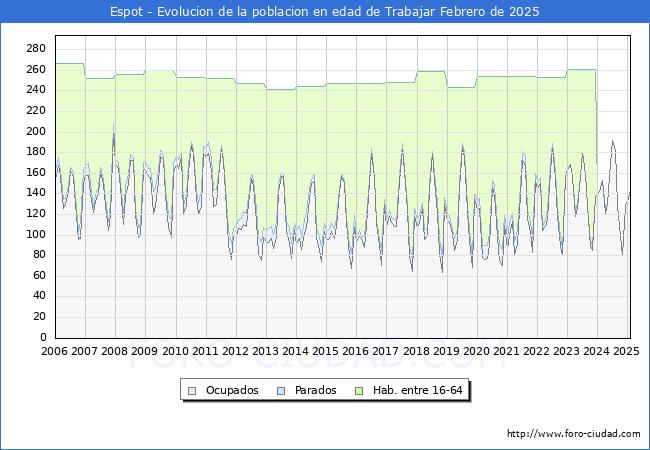Click the 280 y-axis value
Screen dimensions: 650x450
(x=36, y=49)
